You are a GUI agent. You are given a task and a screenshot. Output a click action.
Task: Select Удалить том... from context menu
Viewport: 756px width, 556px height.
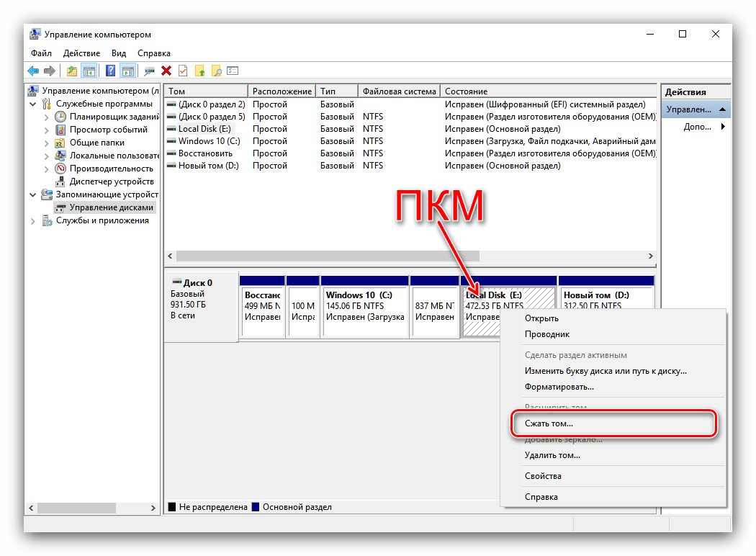pos(552,455)
